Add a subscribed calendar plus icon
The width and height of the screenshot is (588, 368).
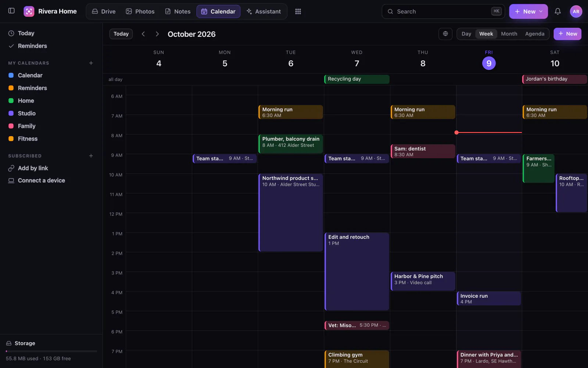91,156
